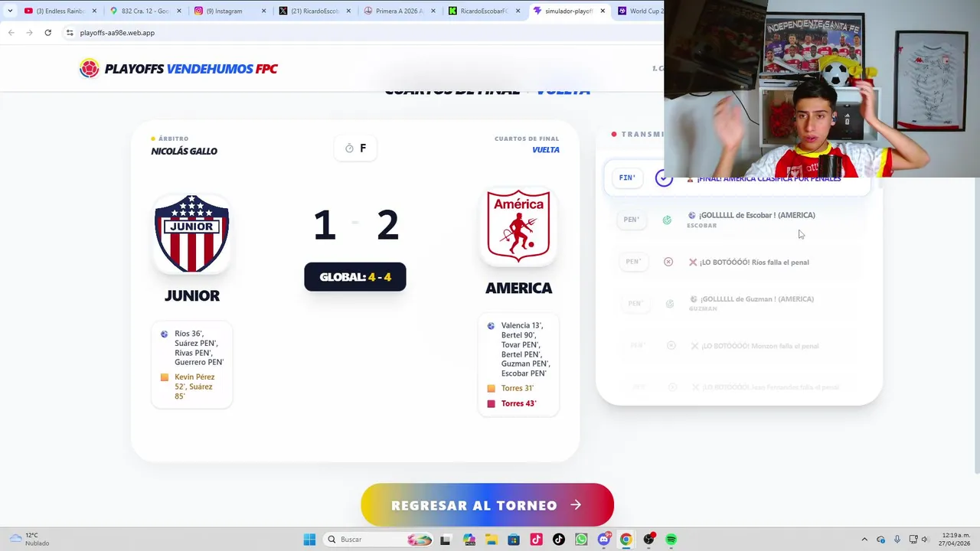This screenshot has width=980, height=551.
Task: Click the goal icon beside Guzman's penalty
Action: 670,304
